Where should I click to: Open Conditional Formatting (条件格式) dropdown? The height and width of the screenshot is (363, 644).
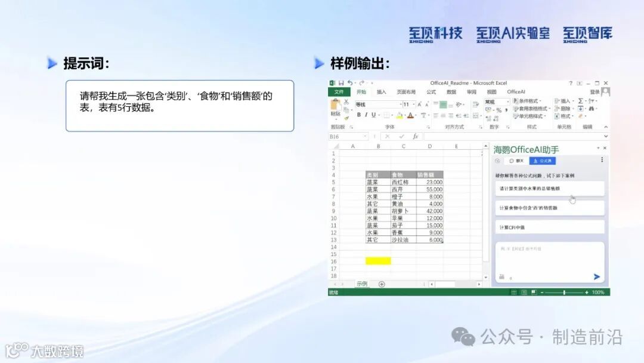527,101
